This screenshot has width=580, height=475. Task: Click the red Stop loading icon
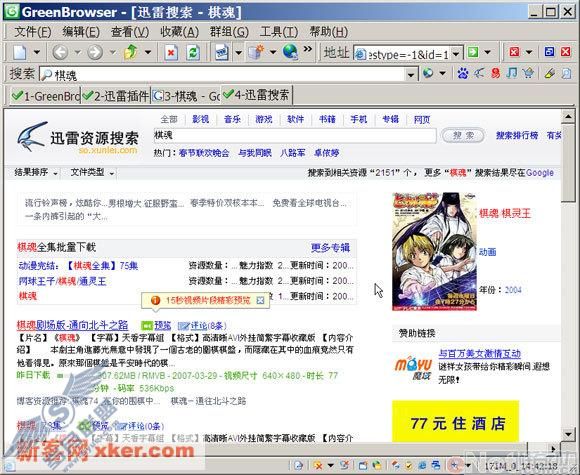171,53
